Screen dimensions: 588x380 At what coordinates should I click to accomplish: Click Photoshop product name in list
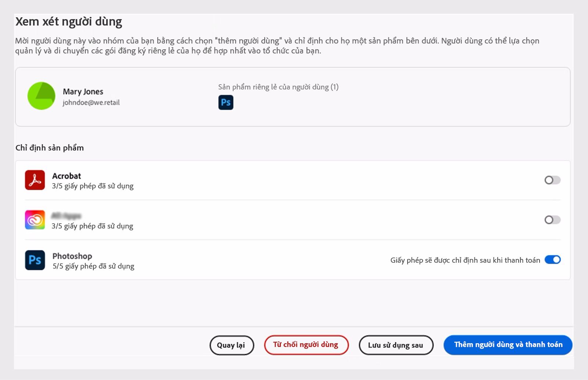pos(72,256)
